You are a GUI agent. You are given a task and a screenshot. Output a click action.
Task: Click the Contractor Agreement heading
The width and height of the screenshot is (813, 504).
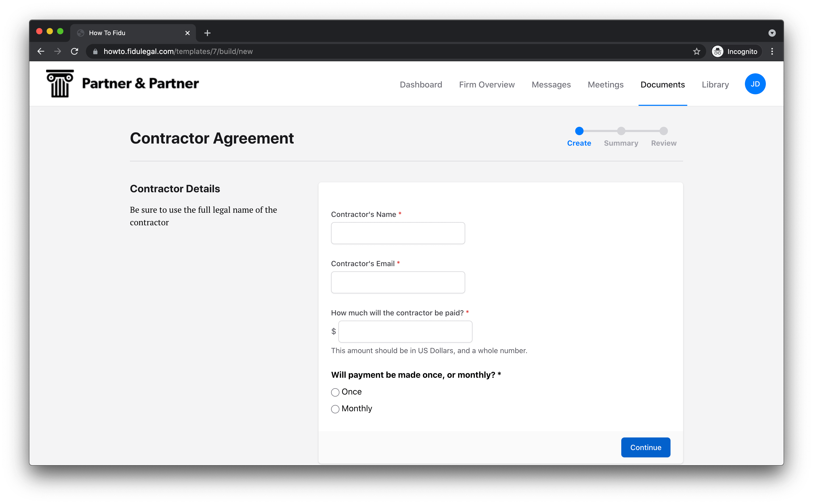(212, 138)
